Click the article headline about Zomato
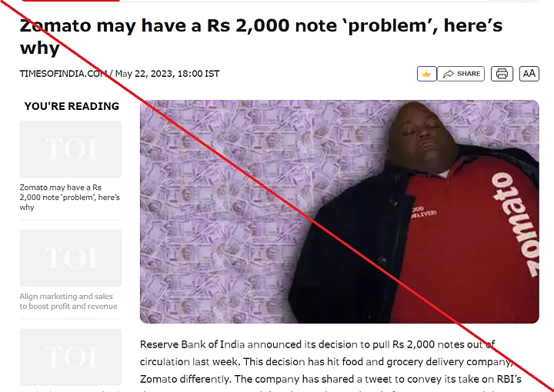This screenshot has width=554, height=392. pyautogui.click(x=261, y=36)
